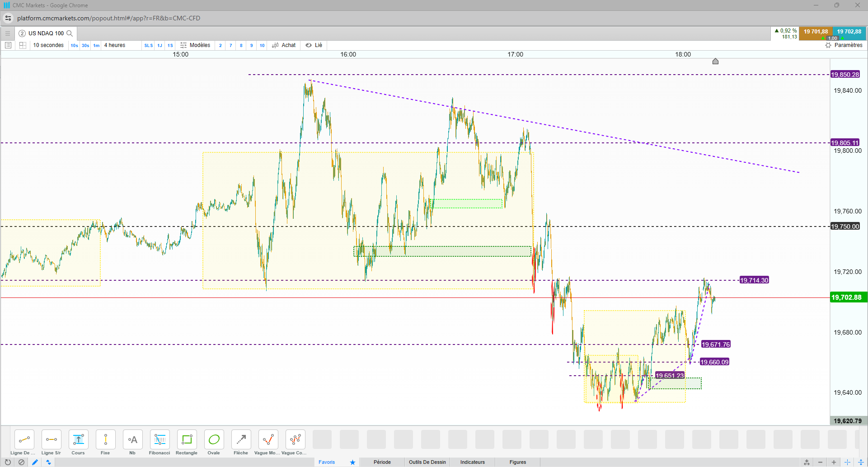
Task: Open the 4 heures range dropdown
Action: click(x=115, y=45)
